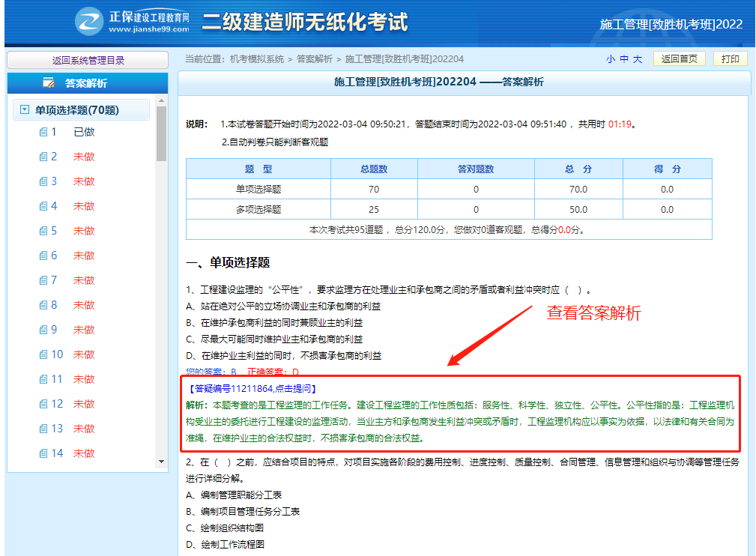Image resolution: width=756 pixels, height=556 pixels.
Task: Click the 返回首页 button
Action: pyautogui.click(x=679, y=59)
